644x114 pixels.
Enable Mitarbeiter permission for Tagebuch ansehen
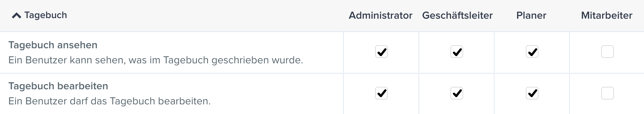pos(607,52)
